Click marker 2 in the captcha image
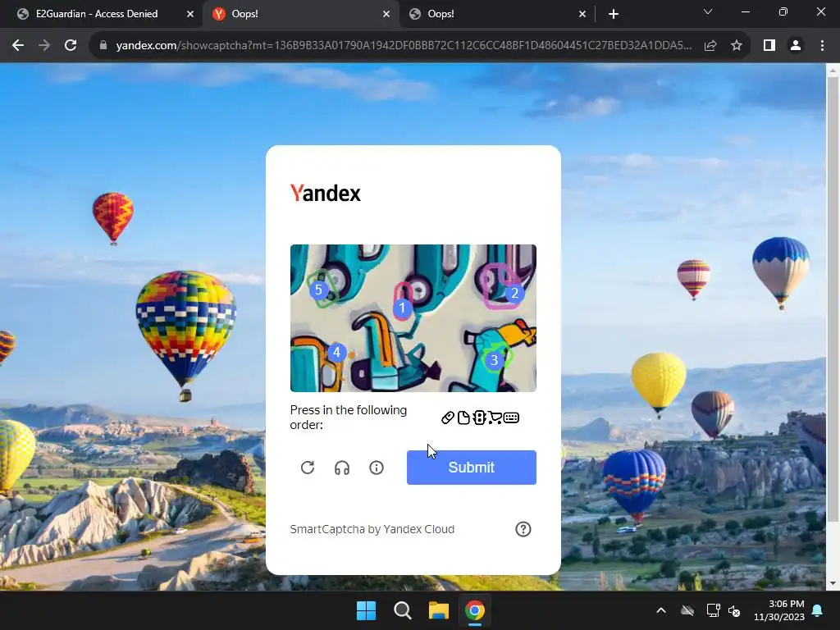The height and width of the screenshot is (630, 840). pyautogui.click(x=514, y=293)
